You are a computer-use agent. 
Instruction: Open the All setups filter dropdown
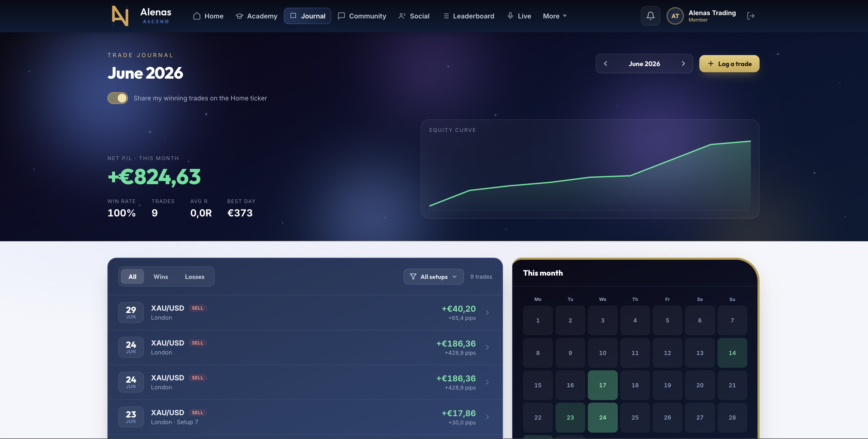tap(433, 276)
